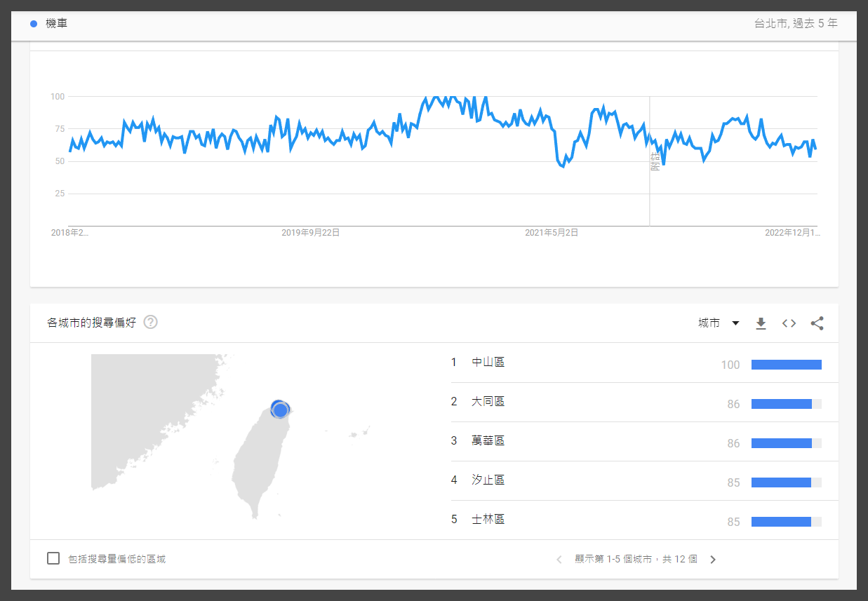The image size is (868, 601).
Task: Click the full blue bar for 中山區
Action: click(786, 365)
